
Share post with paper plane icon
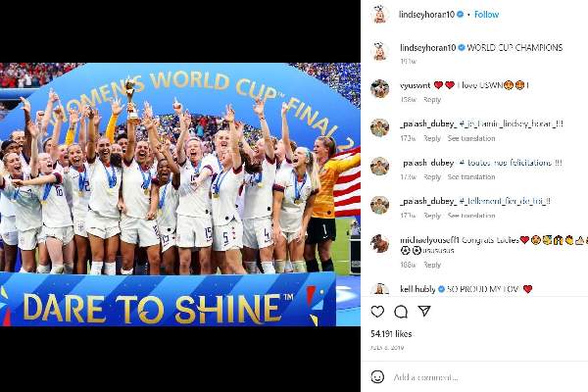pos(424,311)
